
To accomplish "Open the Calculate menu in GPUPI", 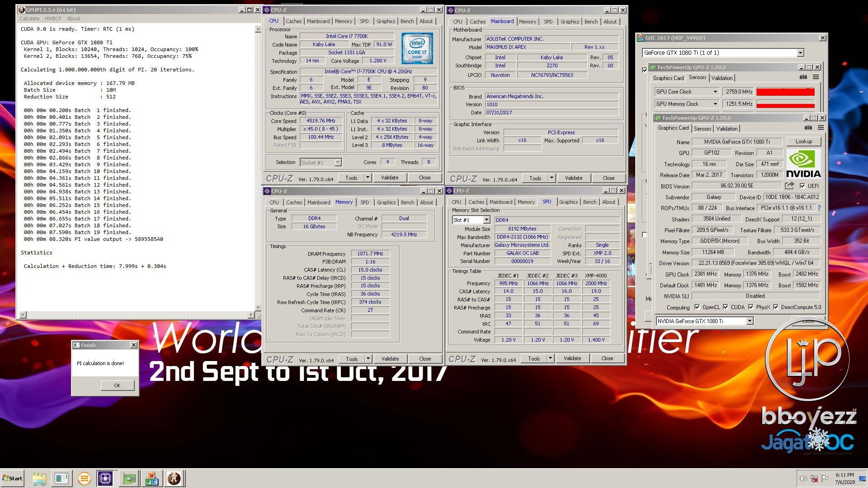I will coord(29,19).
